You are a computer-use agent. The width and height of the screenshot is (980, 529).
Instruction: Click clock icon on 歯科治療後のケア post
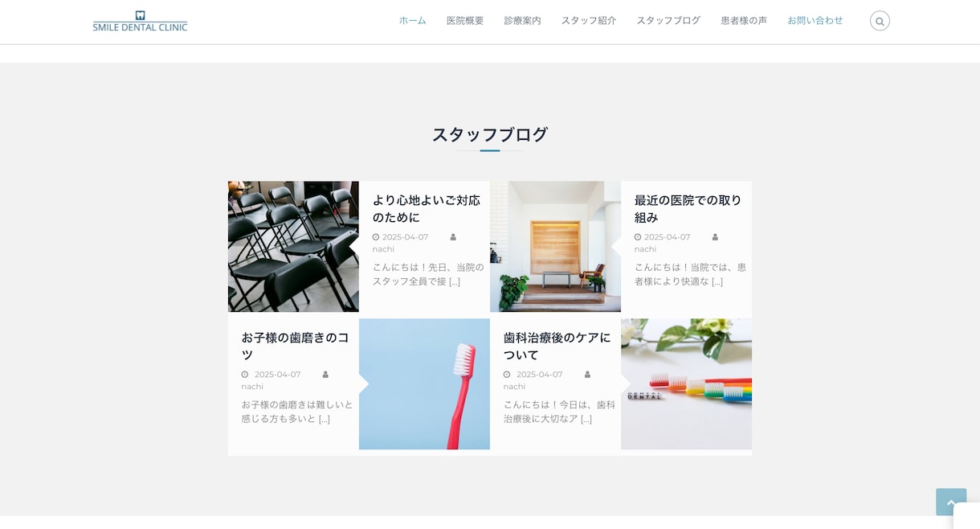point(507,375)
